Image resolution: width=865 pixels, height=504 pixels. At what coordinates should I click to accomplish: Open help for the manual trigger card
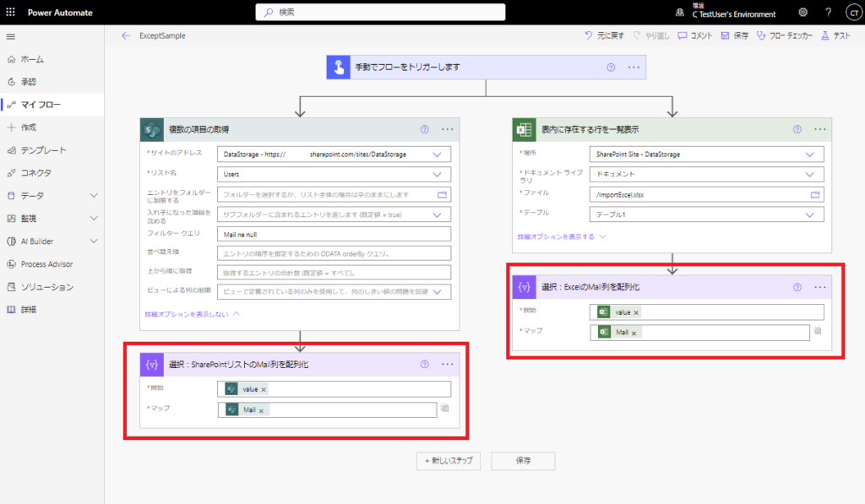611,68
